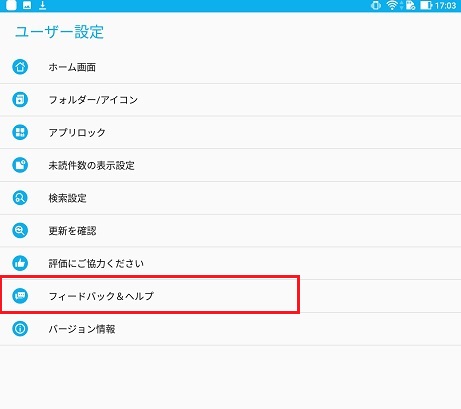Tap the download notification icon in status bar
This screenshot has width=461, height=409.
pos(42,5)
